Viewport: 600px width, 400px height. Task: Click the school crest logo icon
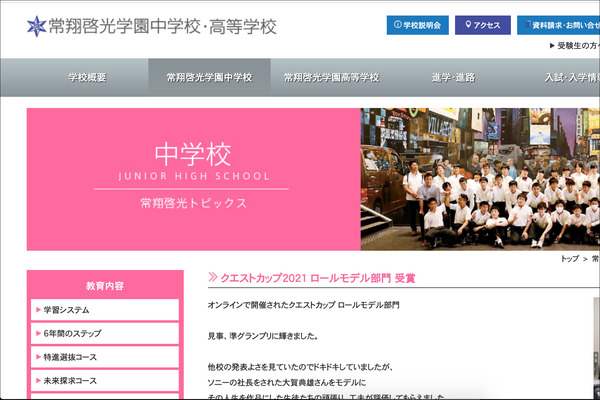click(37, 24)
